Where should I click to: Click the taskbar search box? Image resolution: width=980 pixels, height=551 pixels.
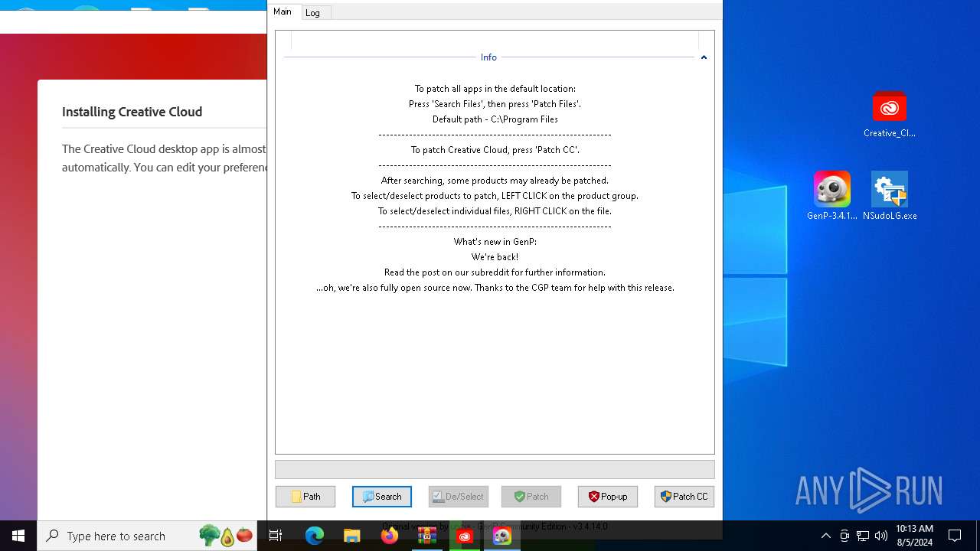click(147, 536)
